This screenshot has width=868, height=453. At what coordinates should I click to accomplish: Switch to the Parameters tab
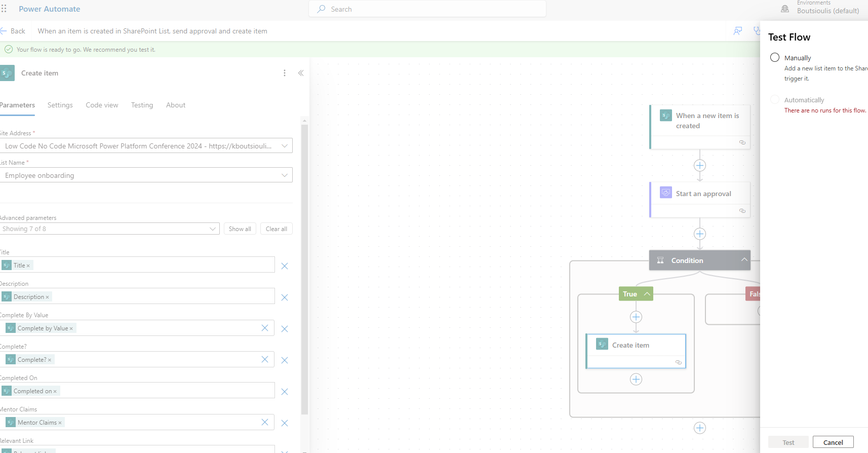pyautogui.click(x=17, y=105)
